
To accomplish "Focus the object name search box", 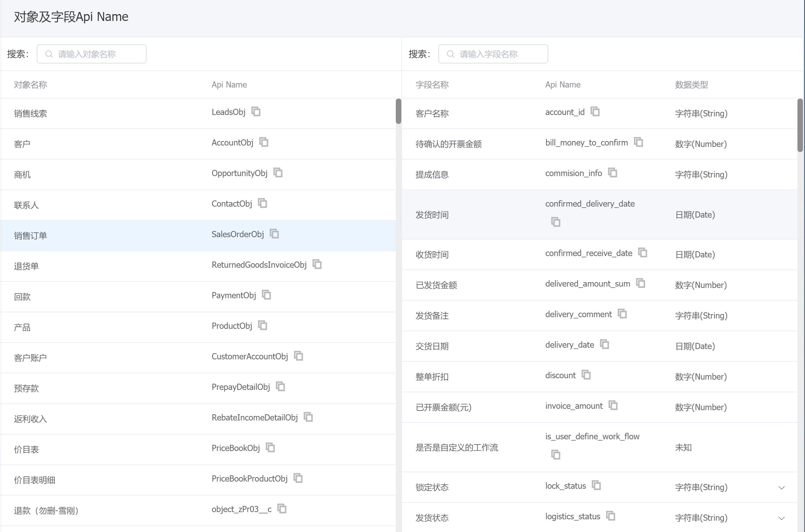I will coord(92,54).
